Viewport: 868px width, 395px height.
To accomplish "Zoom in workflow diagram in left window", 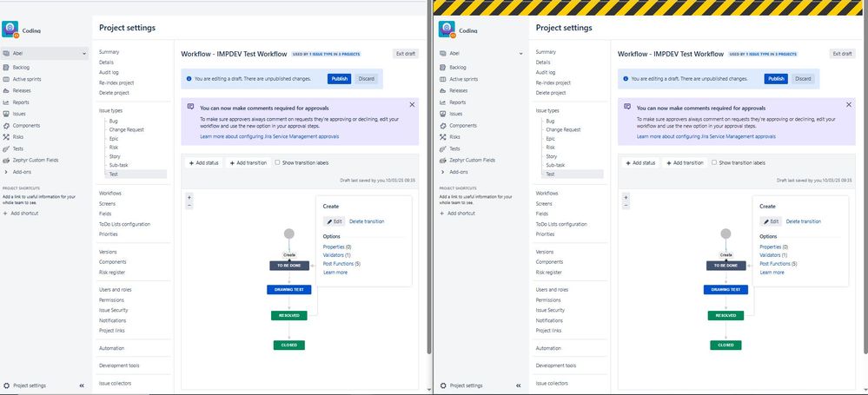I will [x=189, y=197].
